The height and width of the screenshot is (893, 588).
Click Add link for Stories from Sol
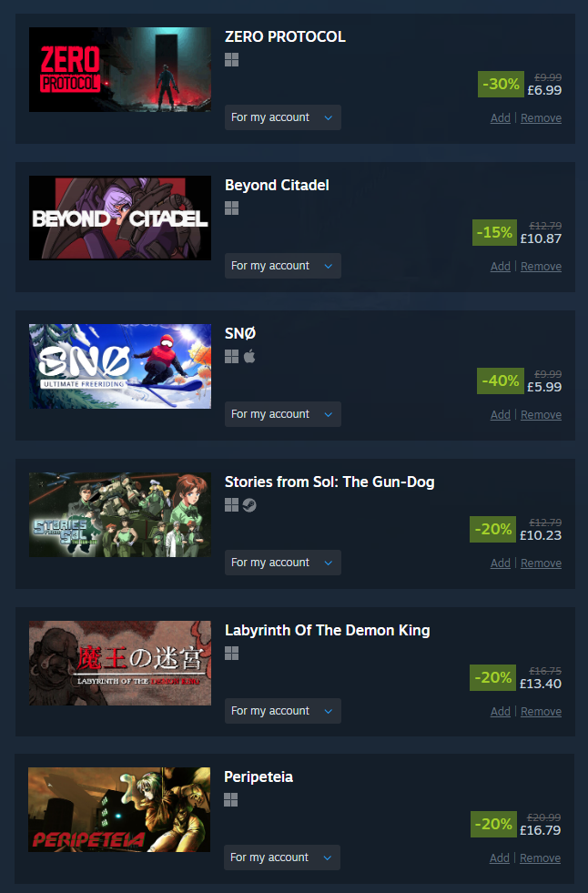[x=501, y=563]
